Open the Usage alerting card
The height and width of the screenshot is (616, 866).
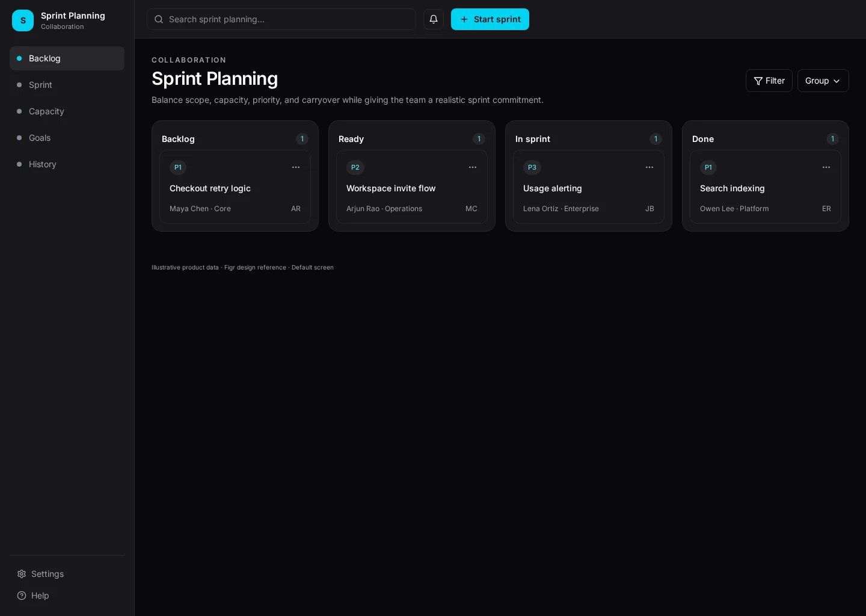coord(589,187)
